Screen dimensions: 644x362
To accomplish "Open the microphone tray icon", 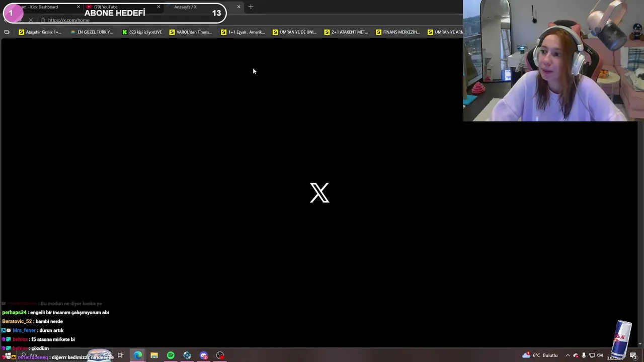I will click(584, 355).
